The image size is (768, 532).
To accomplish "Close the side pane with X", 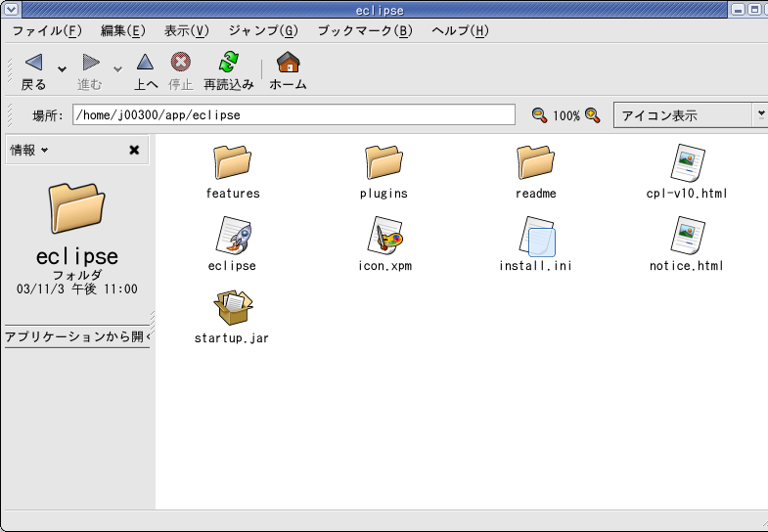I will coord(134,150).
